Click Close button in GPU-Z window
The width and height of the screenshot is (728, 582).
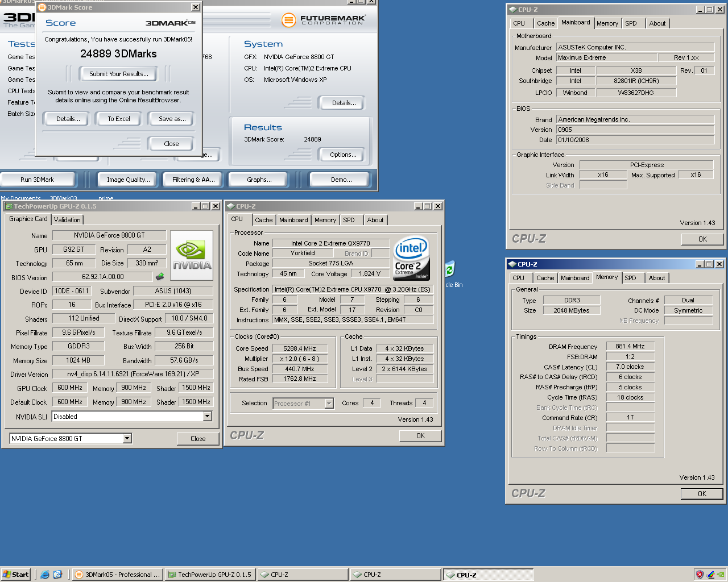click(x=198, y=439)
